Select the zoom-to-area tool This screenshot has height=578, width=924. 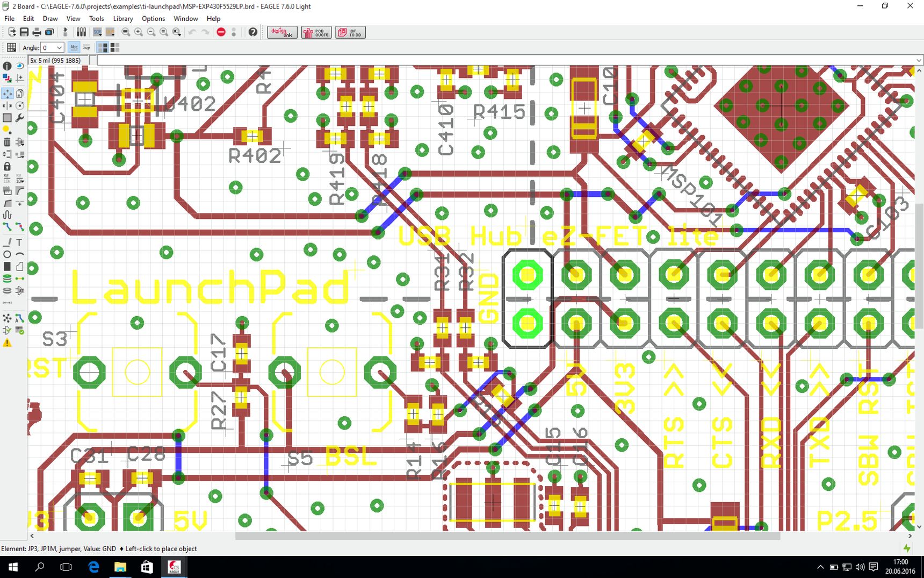pyautogui.click(x=177, y=32)
